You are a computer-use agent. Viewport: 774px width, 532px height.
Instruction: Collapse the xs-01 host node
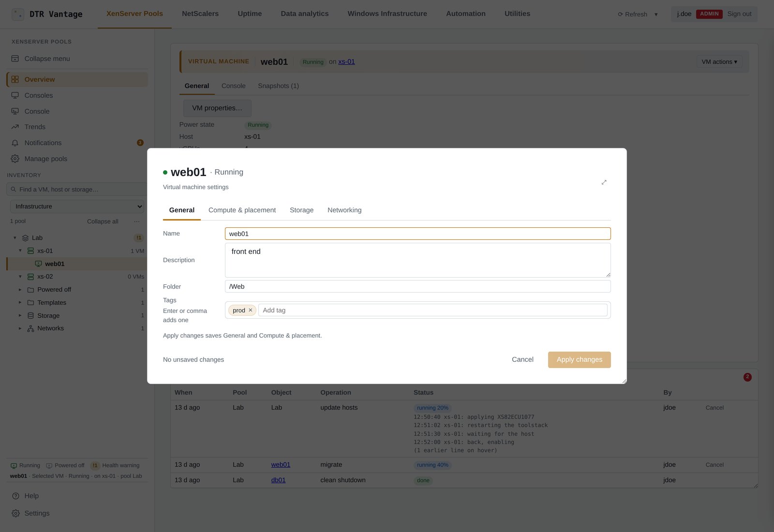point(20,251)
